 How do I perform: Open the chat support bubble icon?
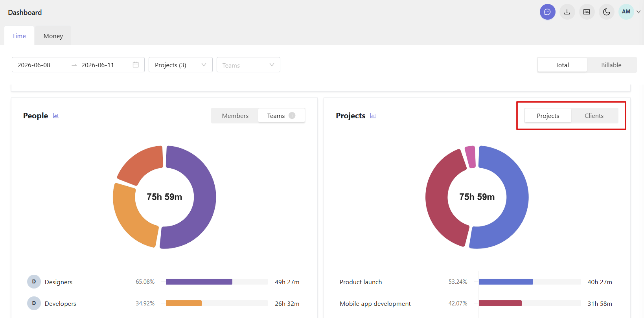(x=547, y=12)
